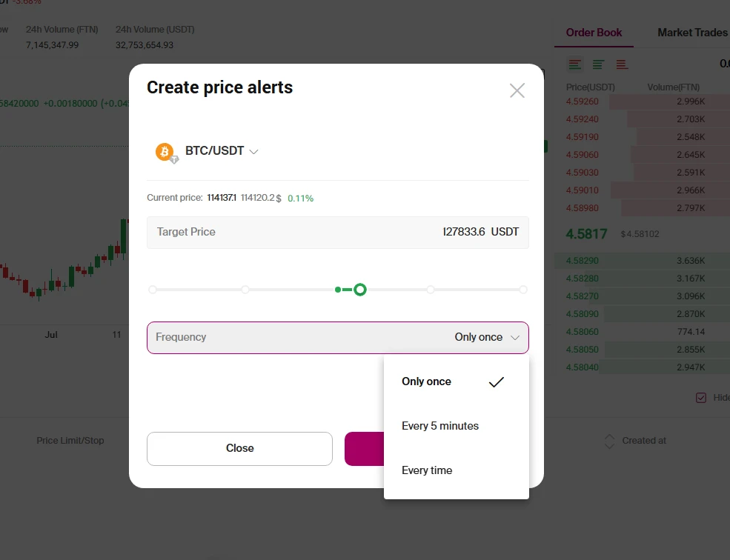Close the price alerts dialog with X
Image resolution: width=730 pixels, height=560 pixels.
tap(517, 90)
